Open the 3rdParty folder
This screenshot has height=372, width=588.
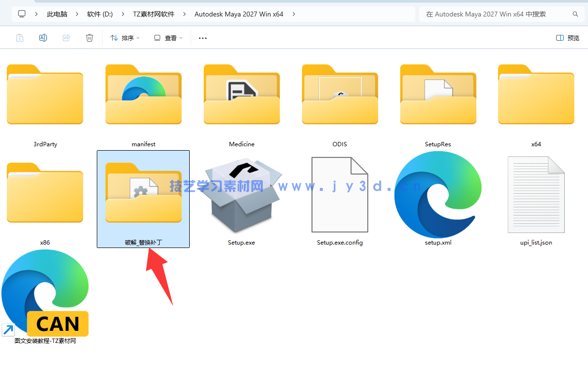pyautogui.click(x=45, y=95)
